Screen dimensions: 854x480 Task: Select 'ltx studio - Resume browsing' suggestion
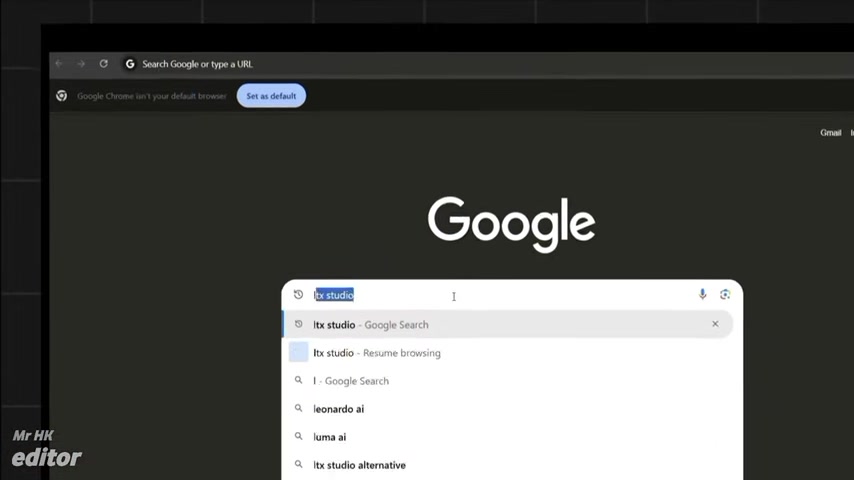[508, 353]
